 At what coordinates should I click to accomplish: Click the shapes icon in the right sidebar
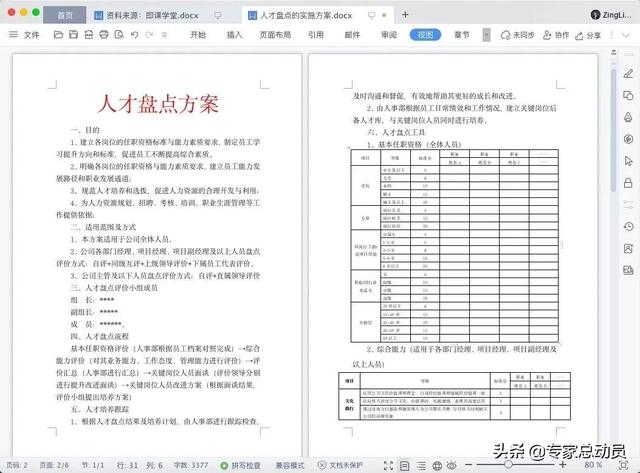(x=628, y=95)
